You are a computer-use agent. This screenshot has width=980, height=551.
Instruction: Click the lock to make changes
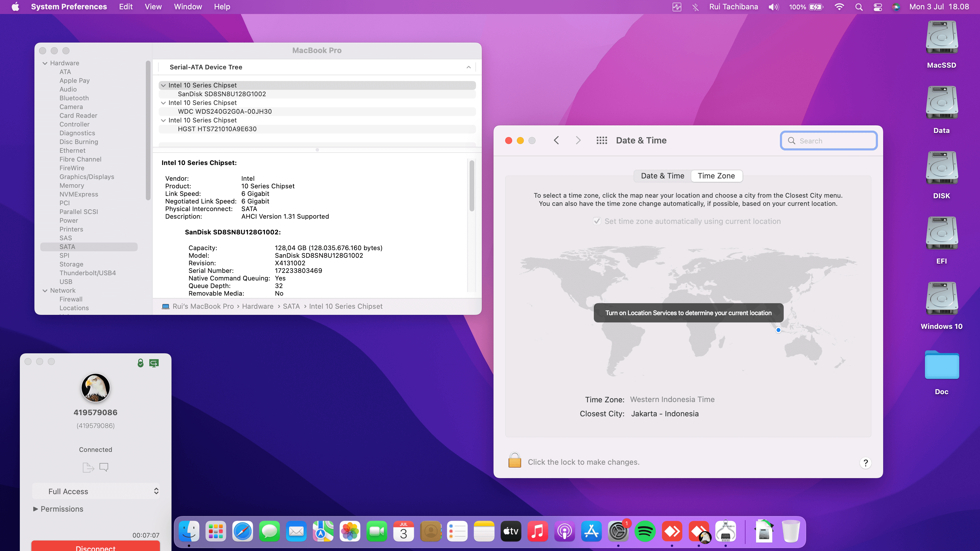pyautogui.click(x=515, y=460)
